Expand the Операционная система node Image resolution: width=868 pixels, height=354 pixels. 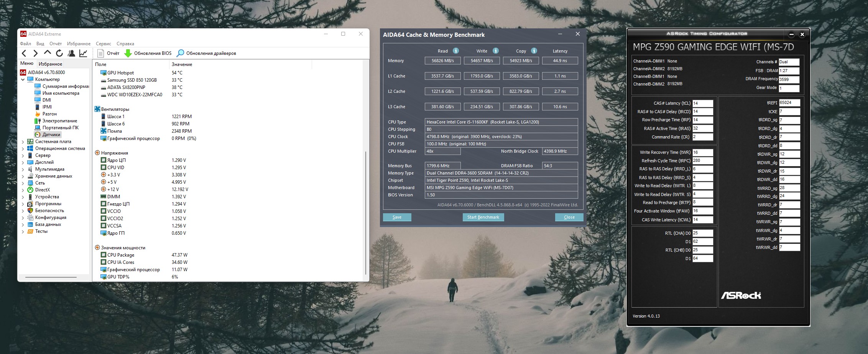pyautogui.click(x=23, y=148)
